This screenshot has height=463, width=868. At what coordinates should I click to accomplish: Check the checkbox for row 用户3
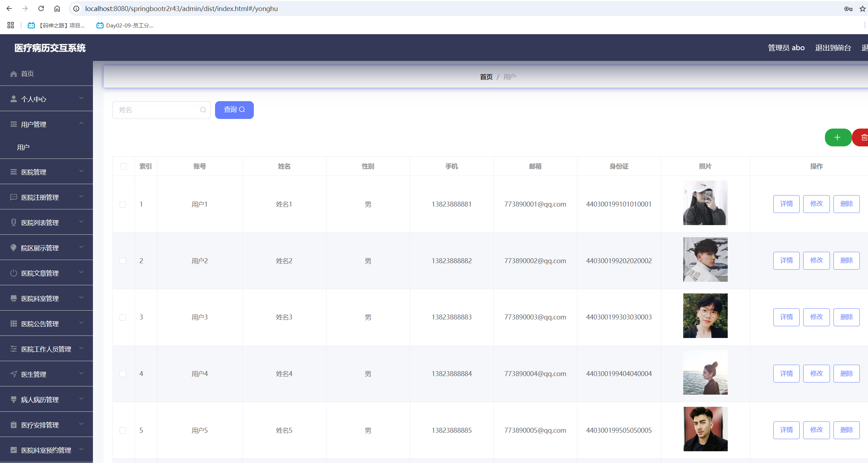point(123,317)
